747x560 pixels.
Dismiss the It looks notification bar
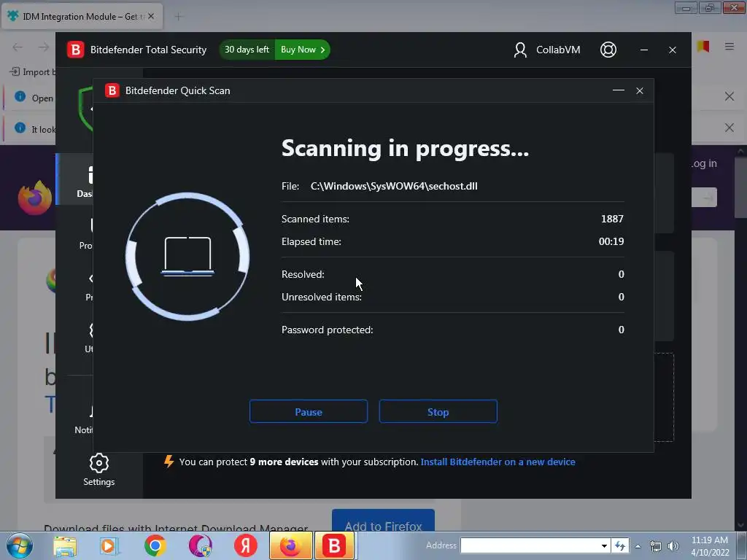click(729, 128)
